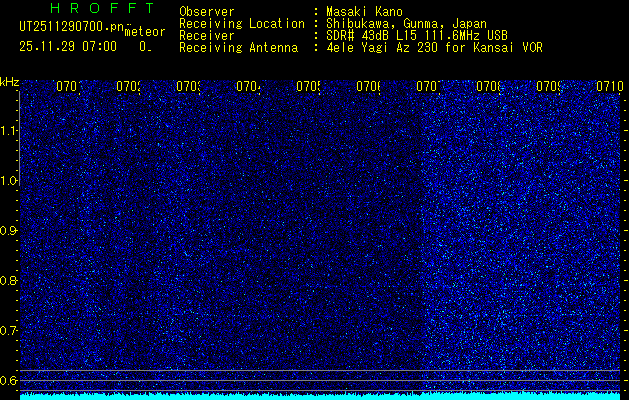Click the 0709 time marker

[x=549, y=86]
